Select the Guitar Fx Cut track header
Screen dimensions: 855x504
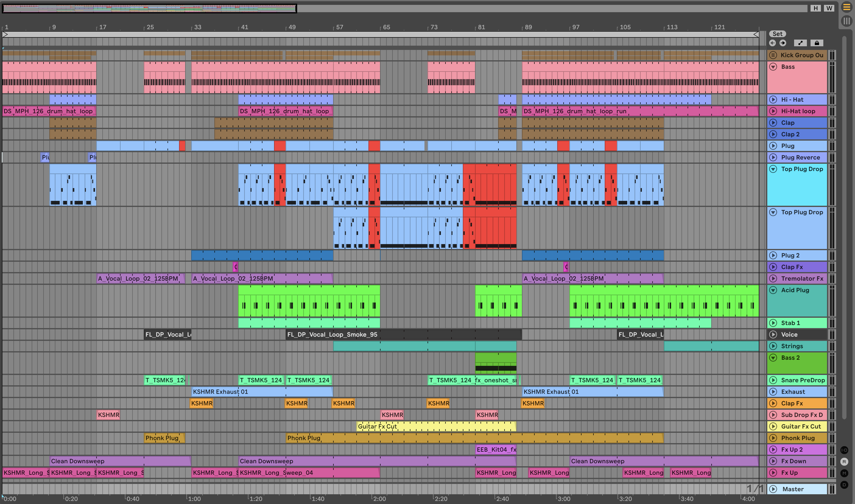802,426
